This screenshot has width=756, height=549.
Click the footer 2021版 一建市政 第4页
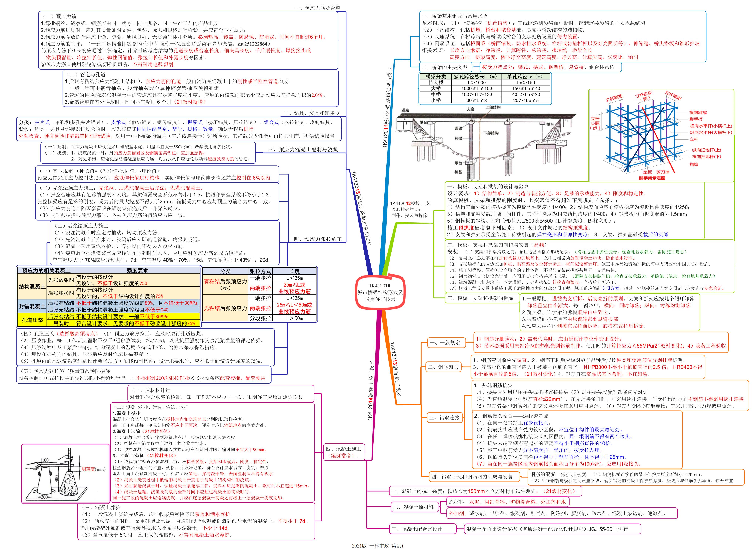[378, 545]
